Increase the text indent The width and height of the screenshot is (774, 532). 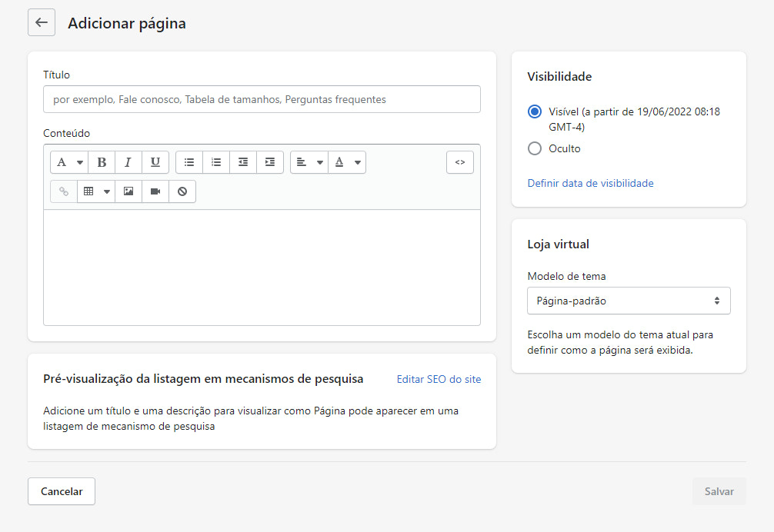point(270,162)
